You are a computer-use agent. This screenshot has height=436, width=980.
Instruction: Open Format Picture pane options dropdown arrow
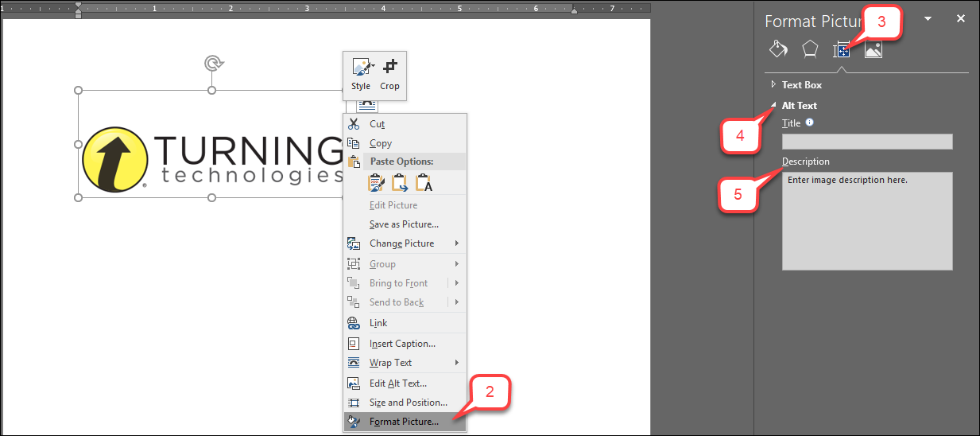[x=927, y=18]
